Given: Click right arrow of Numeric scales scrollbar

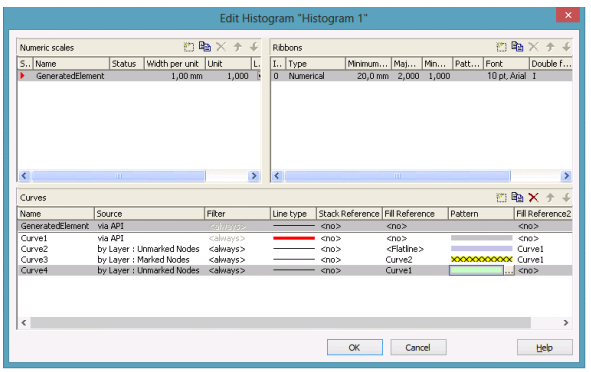Looking at the screenshot, I should click(254, 176).
